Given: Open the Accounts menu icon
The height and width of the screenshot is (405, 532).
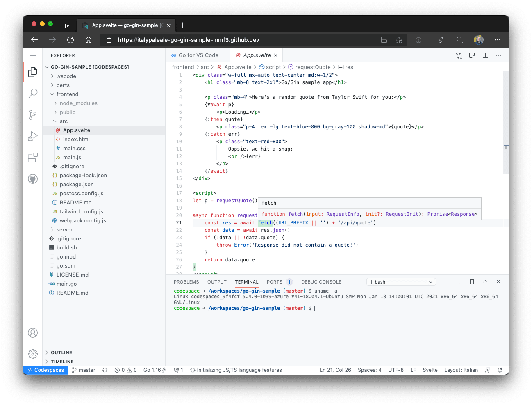Looking at the screenshot, I should pyautogui.click(x=33, y=333).
